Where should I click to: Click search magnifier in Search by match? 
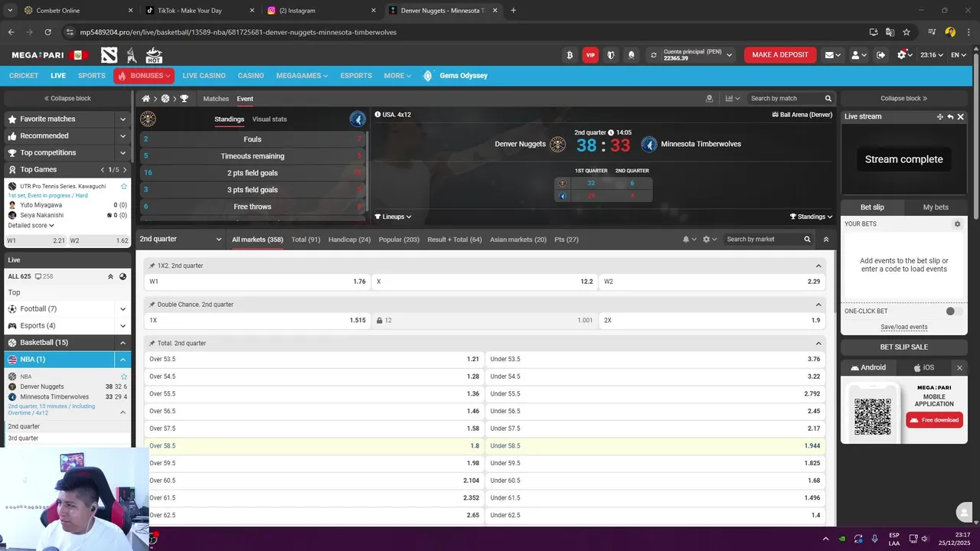click(x=828, y=99)
